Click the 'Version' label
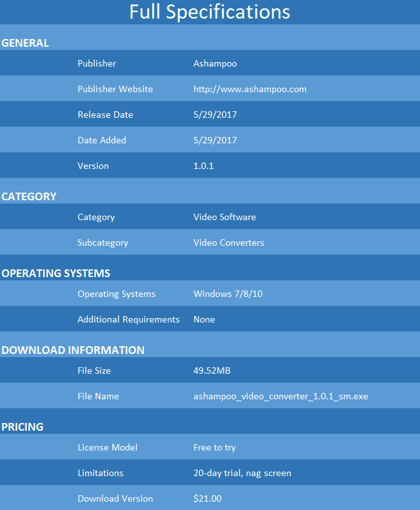 tap(93, 166)
